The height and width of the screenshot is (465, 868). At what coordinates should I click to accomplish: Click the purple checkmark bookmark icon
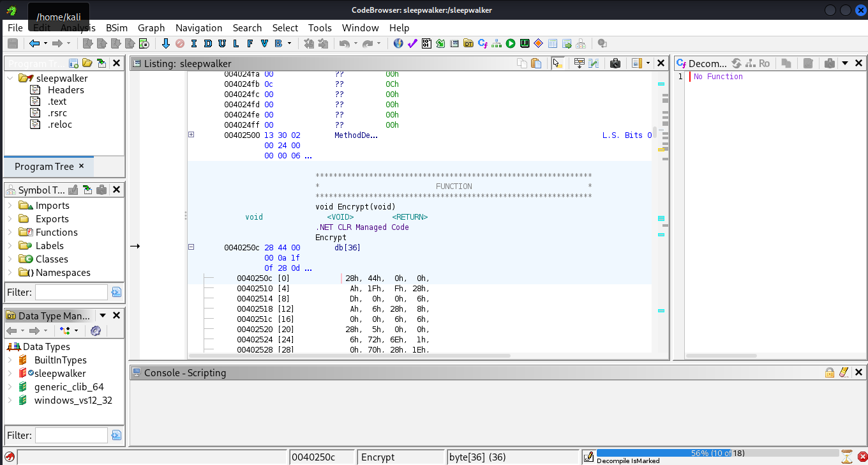(x=412, y=43)
